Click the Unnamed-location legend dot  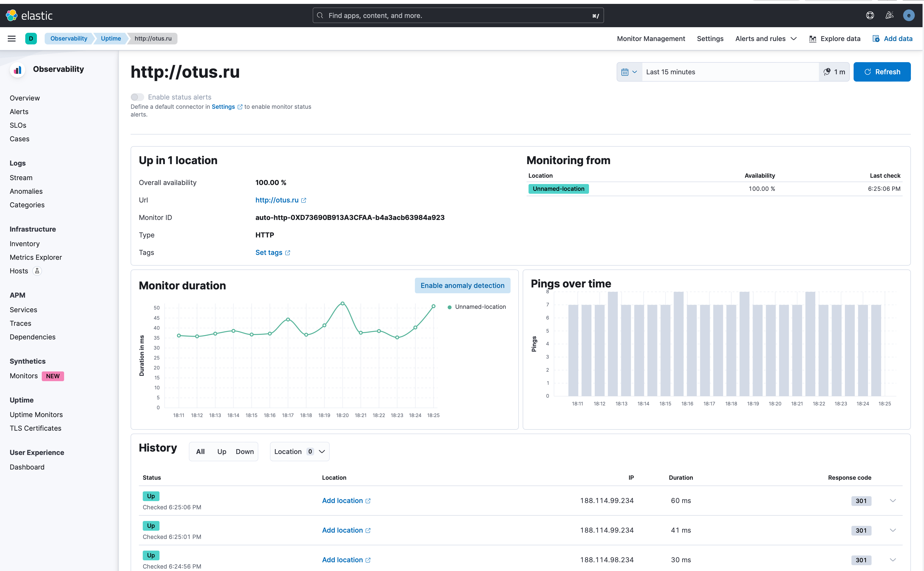tap(449, 307)
